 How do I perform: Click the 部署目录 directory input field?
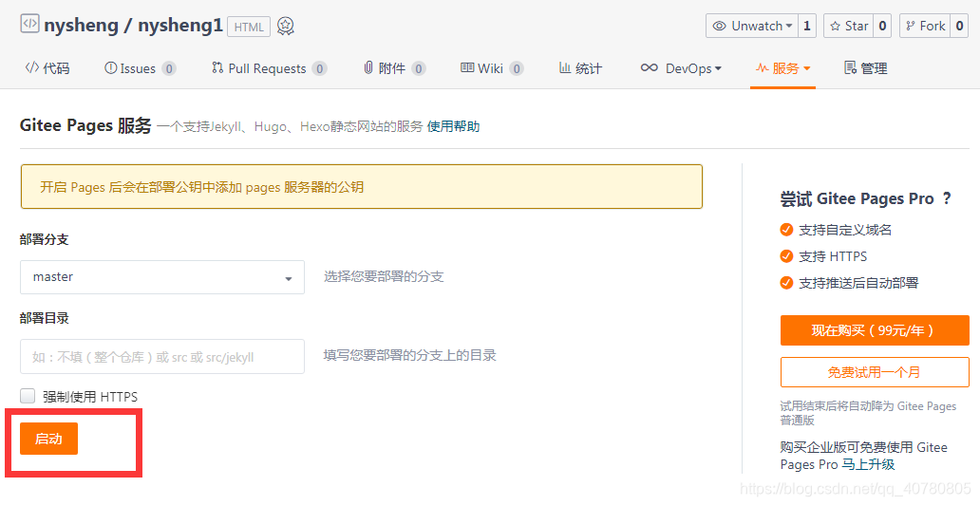[x=162, y=357]
